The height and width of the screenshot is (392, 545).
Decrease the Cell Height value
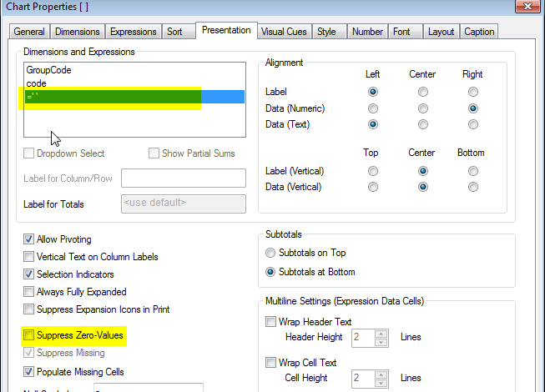pos(381,382)
